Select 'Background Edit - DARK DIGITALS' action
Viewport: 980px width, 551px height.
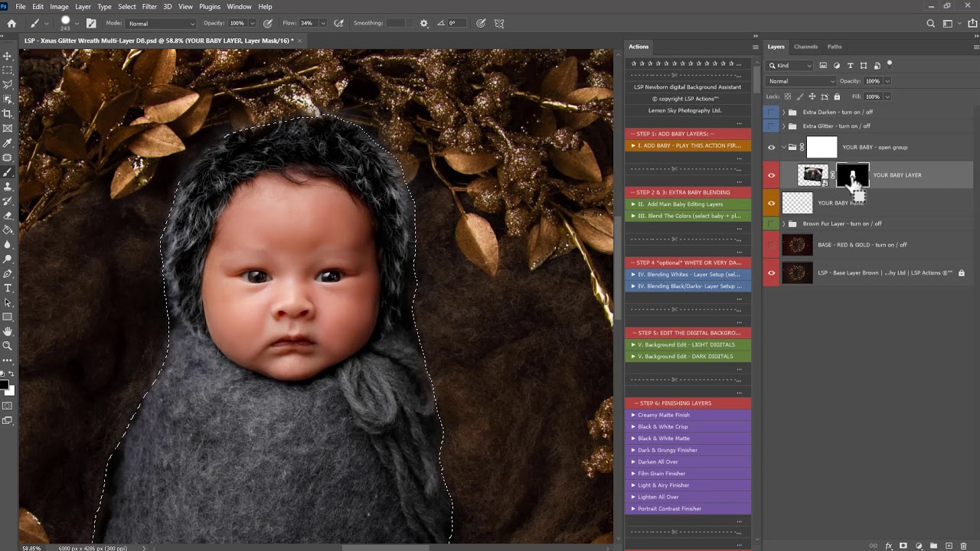pos(688,357)
